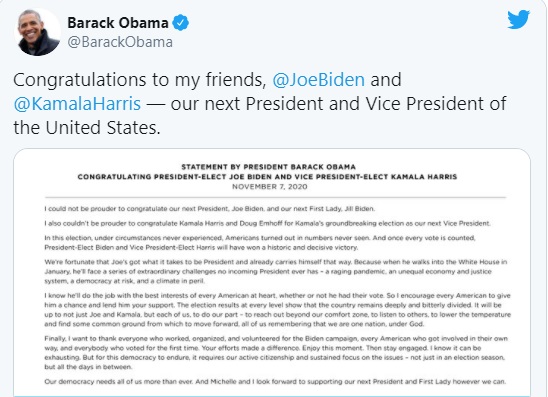
Task: Open the @KamalaHarris mention
Action: tap(77, 104)
